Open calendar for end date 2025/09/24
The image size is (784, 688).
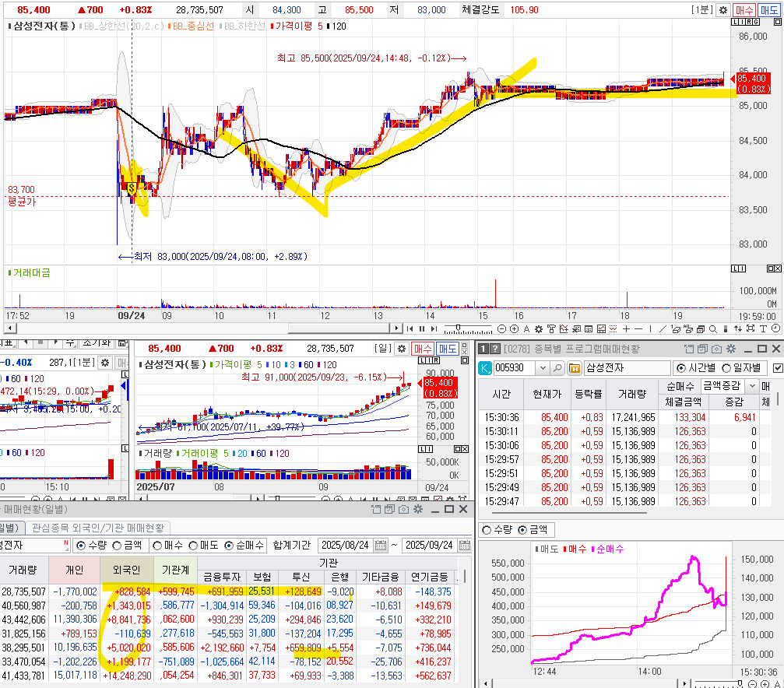click(x=465, y=546)
